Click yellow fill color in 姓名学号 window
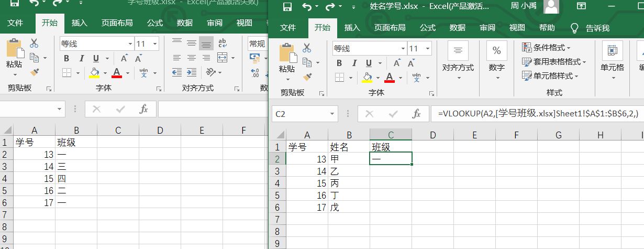Screen dimensions: 644x249 (x=367, y=78)
